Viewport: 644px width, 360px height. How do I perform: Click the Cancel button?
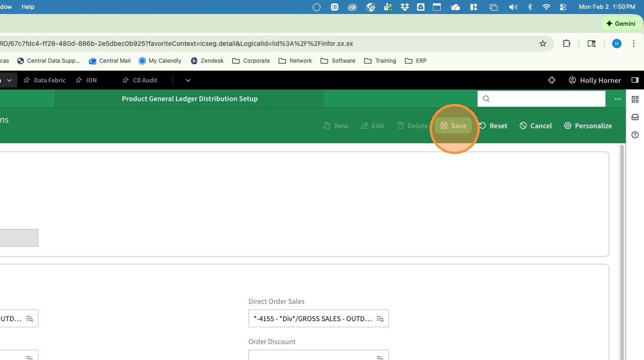coord(536,125)
